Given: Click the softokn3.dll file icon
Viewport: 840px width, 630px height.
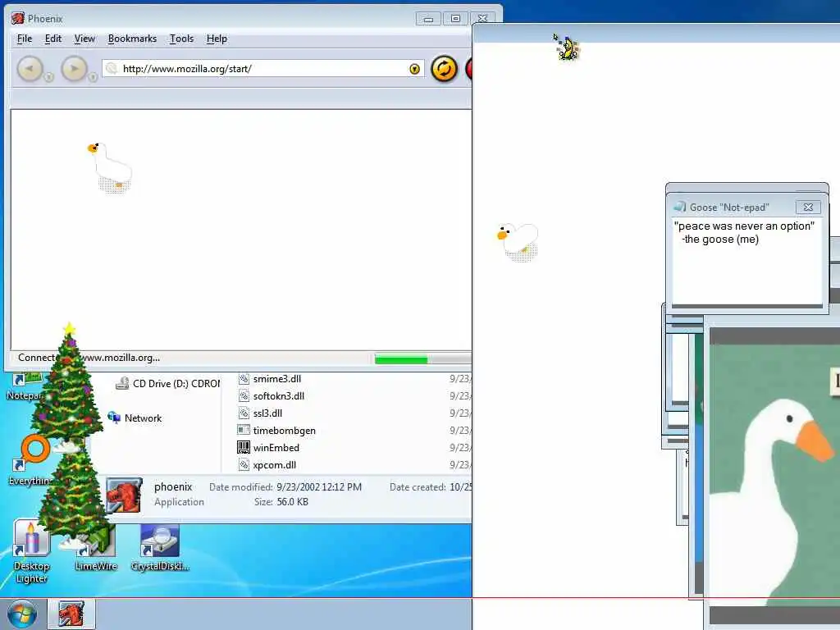Looking at the screenshot, I should pyautogui.click(x=244, y=396).
